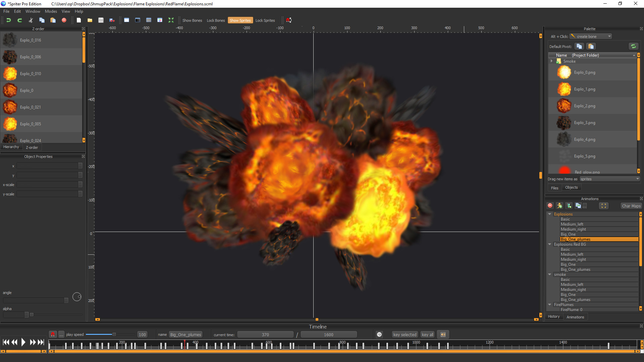The width and height of the screenshot is (644, 362).
Task: Open the View menu
Action: pos(66,11)
